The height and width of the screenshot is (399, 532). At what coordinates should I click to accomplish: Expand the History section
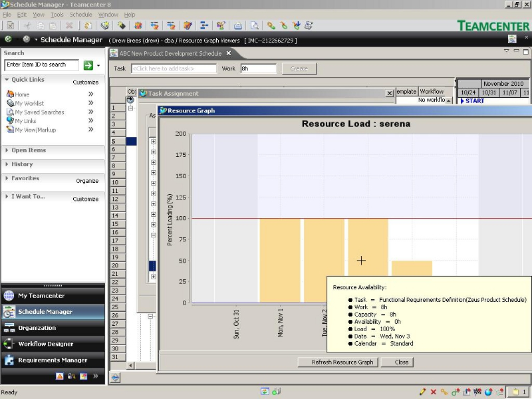pyautogui.click(x=7, y=164)
